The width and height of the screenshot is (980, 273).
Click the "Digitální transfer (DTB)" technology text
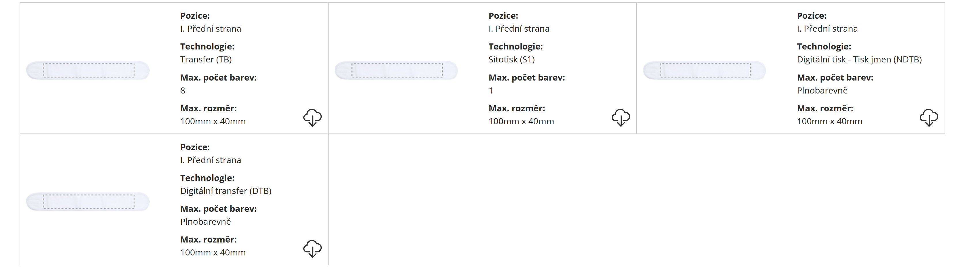point(225,191)
